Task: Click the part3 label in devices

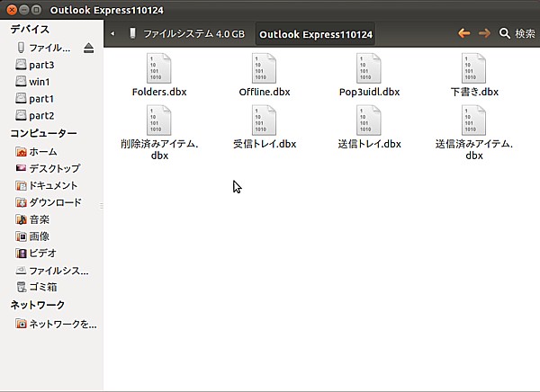Action: click(x=41, y=65)
